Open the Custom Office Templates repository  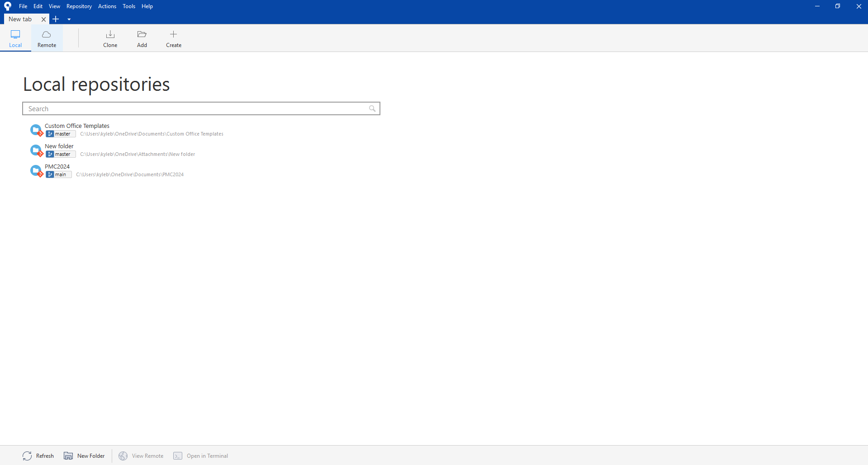coord(77,126)
